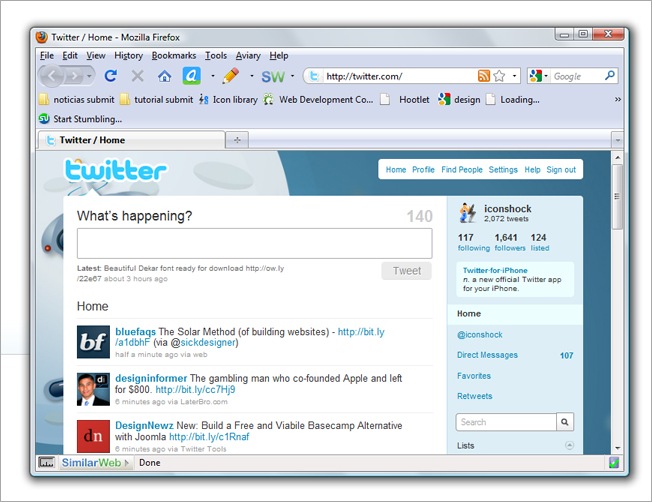Click designinformer profile avatar
Screen dimensions: 652x502
tap(93, 389)
